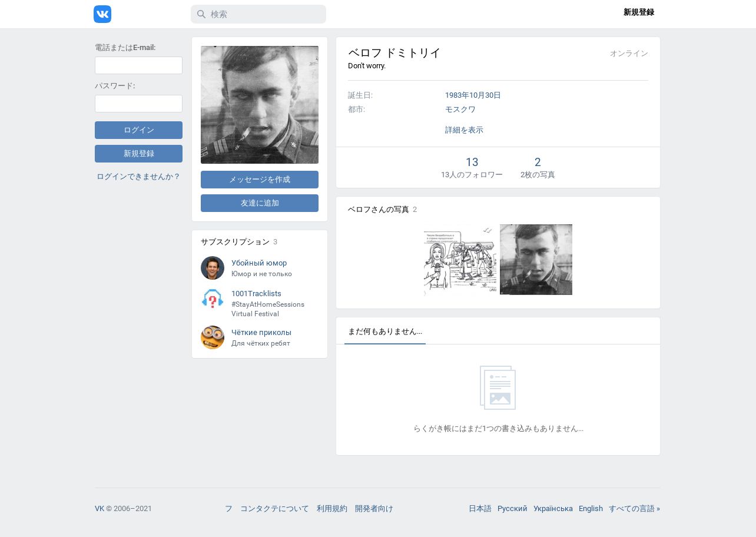Switch language to English
The image size is (756, 537).
tap(591, 509)
